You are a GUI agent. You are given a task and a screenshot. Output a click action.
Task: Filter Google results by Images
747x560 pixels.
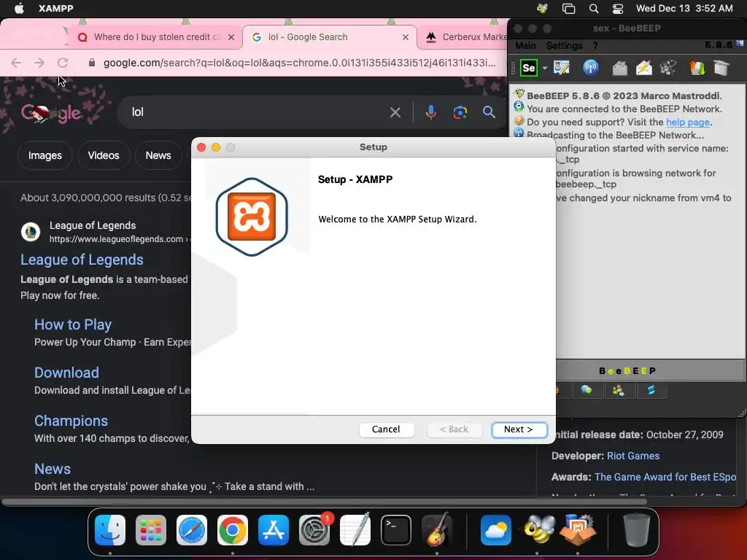(44, 155)
